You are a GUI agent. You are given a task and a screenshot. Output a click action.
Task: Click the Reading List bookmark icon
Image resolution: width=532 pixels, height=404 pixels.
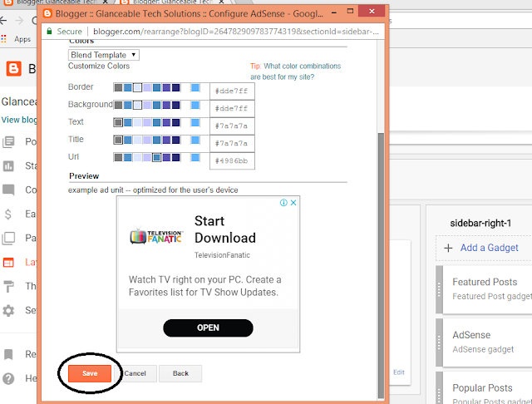[x=8, y=354]
